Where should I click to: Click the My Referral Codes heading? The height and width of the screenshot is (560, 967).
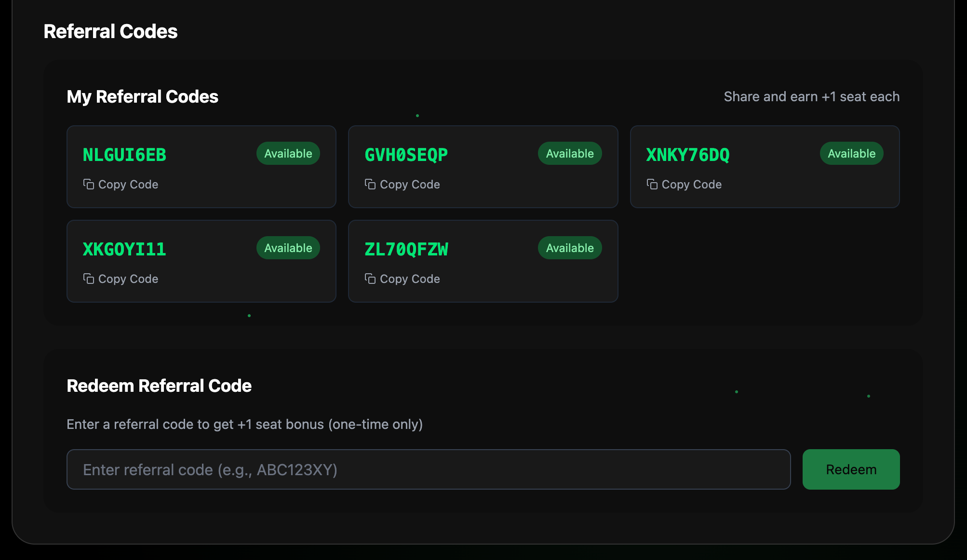142,96
